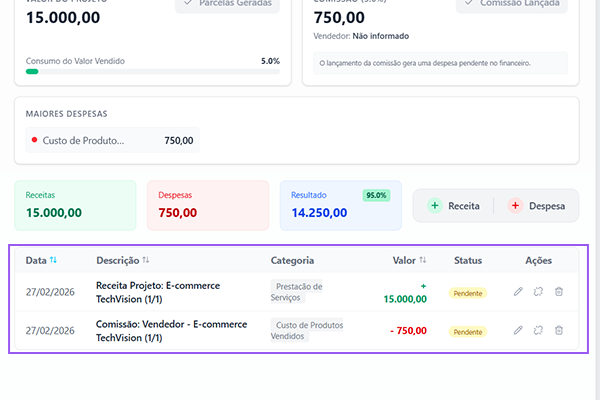
Task: Click the + 15.000,00 value in table
Action: [405, 293]
